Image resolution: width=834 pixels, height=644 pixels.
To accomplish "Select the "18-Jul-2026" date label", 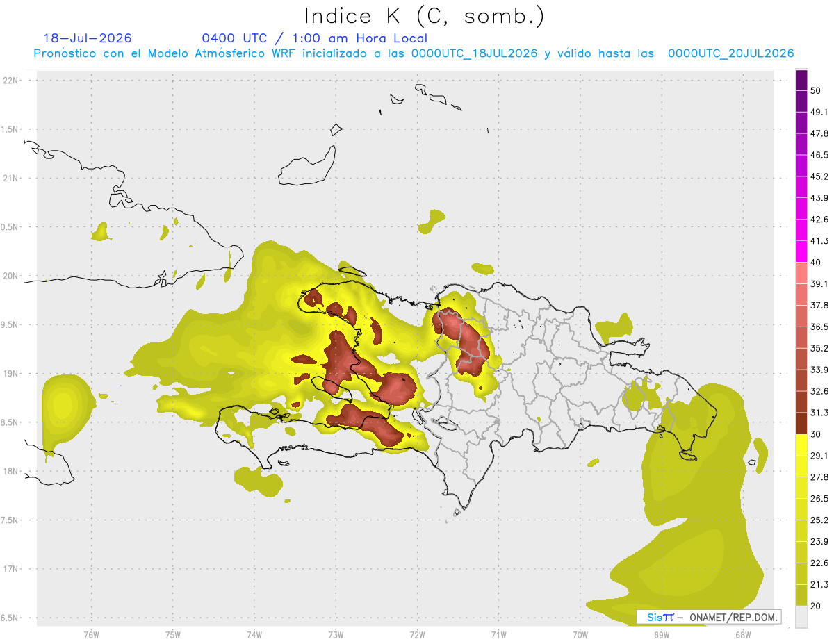I will [x=88, y=38].
